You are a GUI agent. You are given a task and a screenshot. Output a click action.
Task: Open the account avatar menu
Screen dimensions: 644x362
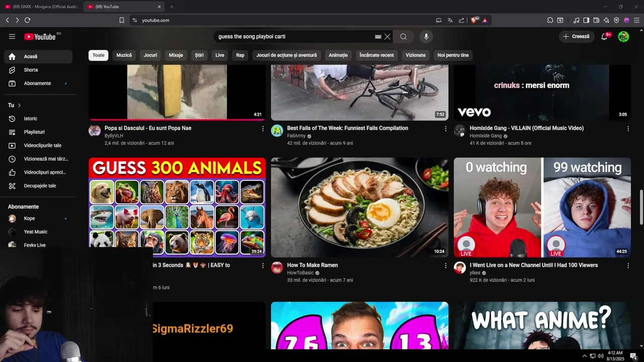623,37
